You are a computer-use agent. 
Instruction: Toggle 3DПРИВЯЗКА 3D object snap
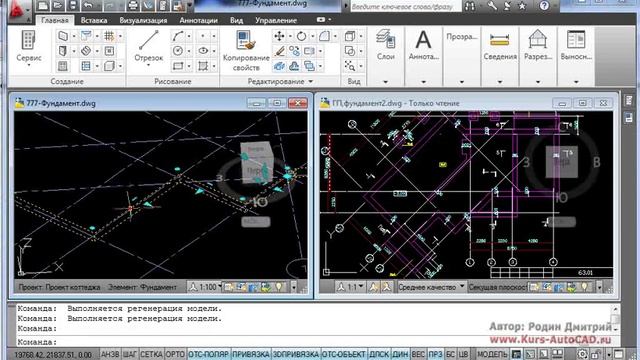(296, 354)
